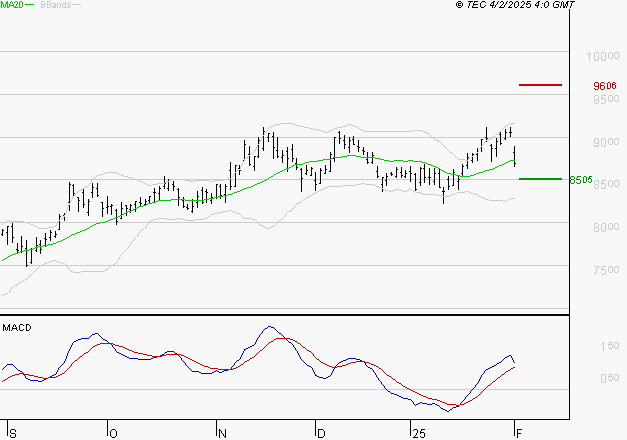Click the 9500 price axis label
Screen dimensions: 627x440
click(606, 99)
